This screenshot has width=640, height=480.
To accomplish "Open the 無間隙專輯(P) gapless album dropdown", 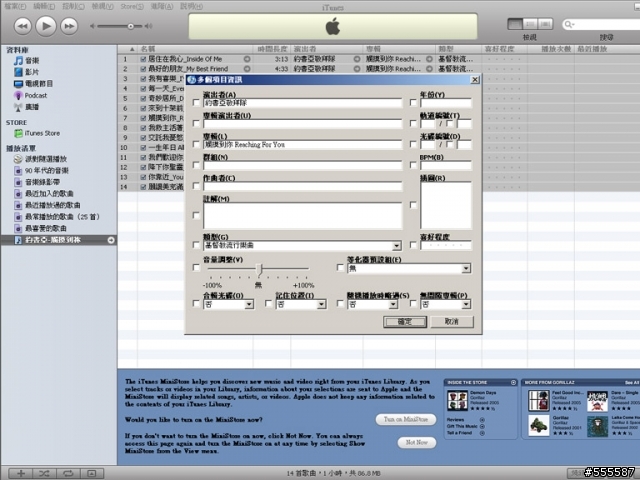I will click(x=466, y=304).
